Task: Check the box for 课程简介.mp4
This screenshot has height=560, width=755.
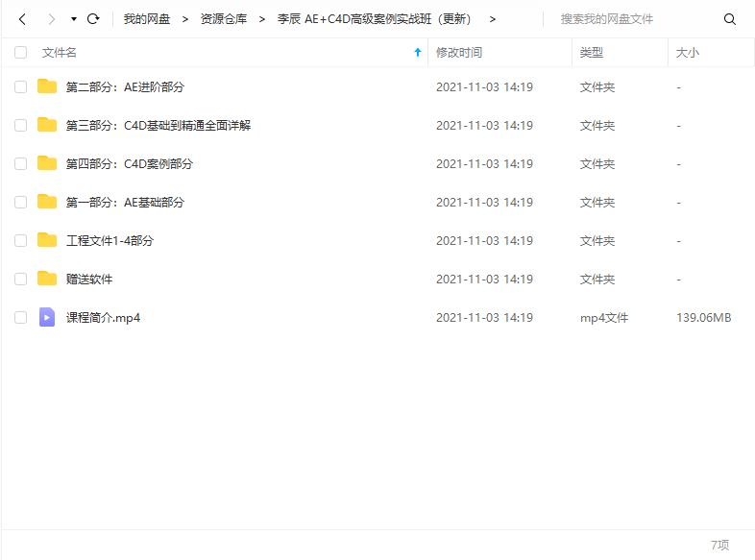Action: point(21,318)
